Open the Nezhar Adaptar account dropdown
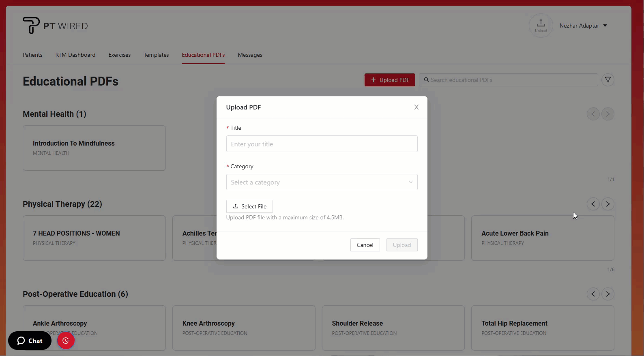Image resolution: width=644 pixels, height=356 pixels. [x=583, y=26]
